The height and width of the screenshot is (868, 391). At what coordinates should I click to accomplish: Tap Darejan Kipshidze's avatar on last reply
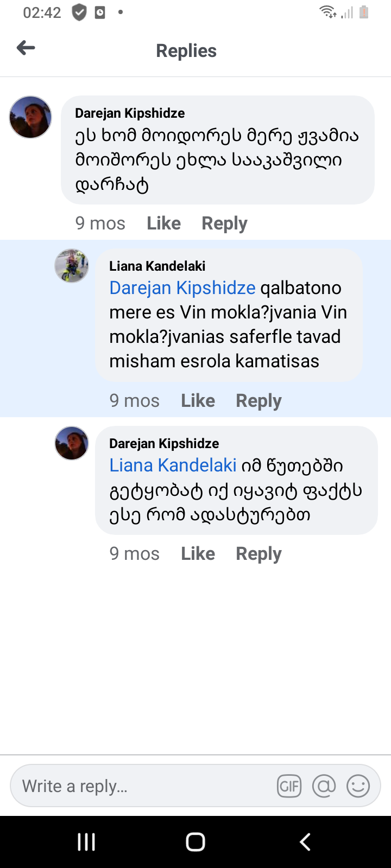coord(72,443)
